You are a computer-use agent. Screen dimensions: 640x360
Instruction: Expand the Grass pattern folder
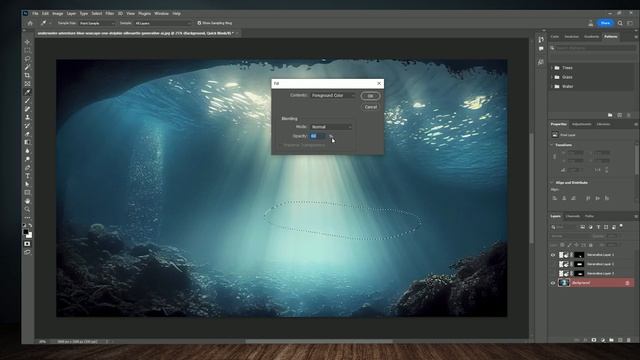coord(552,77)
